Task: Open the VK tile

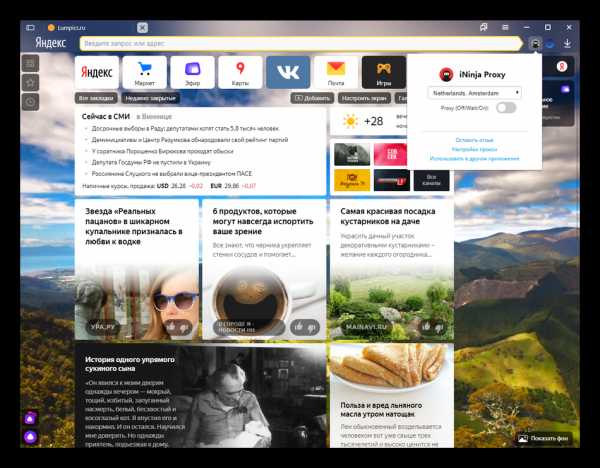Action: pos(288,72)
